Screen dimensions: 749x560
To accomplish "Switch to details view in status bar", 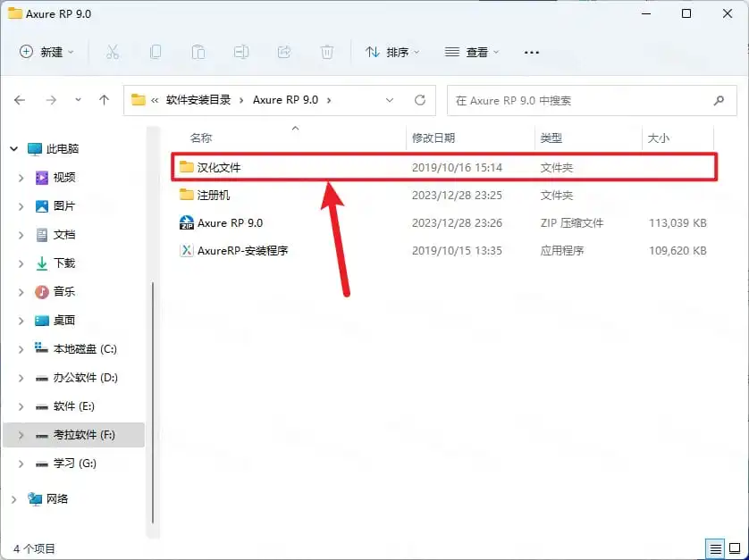I will 716,549.
